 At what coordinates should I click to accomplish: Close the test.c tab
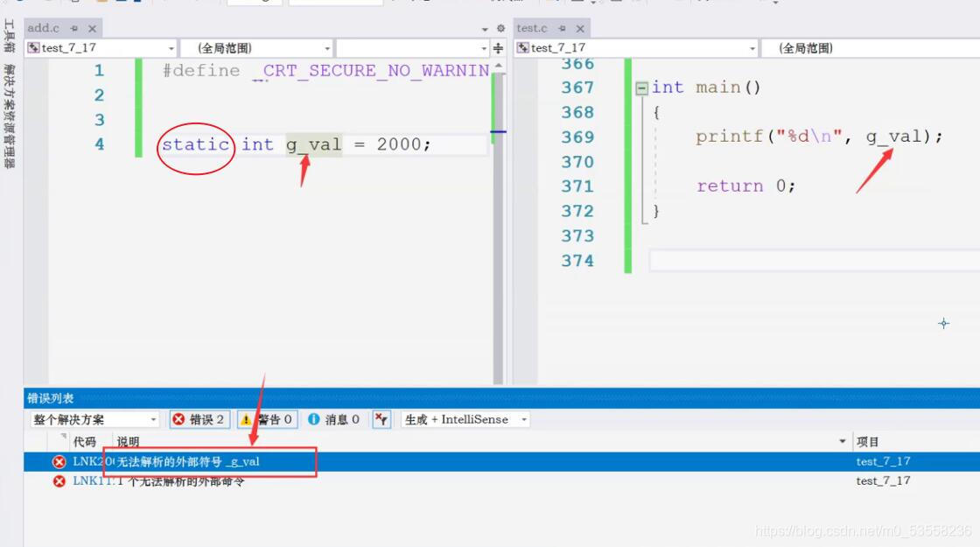coord(580,29)
